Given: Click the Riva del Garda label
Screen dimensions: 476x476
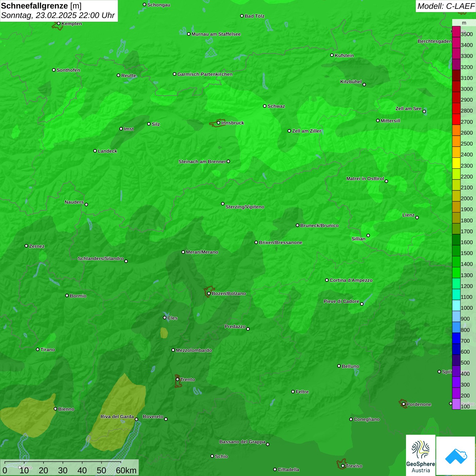Looking at the screenshot, I should (x=117, y=417).
